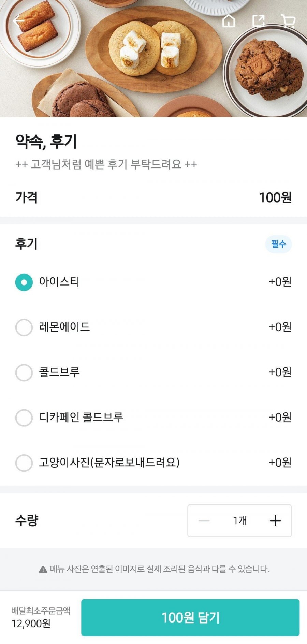The image size is (307, 644).
Task: Tap the 후기 section header
Action: click(x=26, y=244)
